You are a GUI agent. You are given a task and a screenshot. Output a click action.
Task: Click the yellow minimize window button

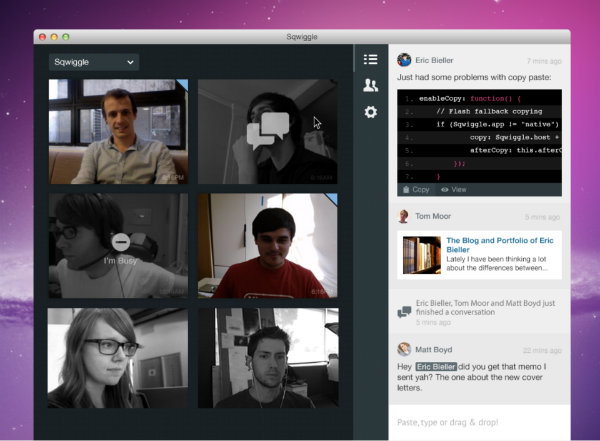click(x=54, y=37)
